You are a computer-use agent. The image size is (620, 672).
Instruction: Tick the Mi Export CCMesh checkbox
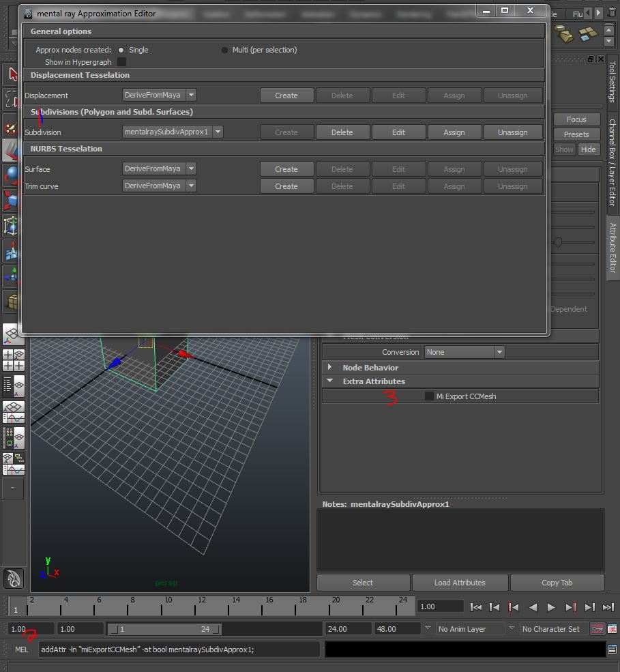(x=429, y=396)
